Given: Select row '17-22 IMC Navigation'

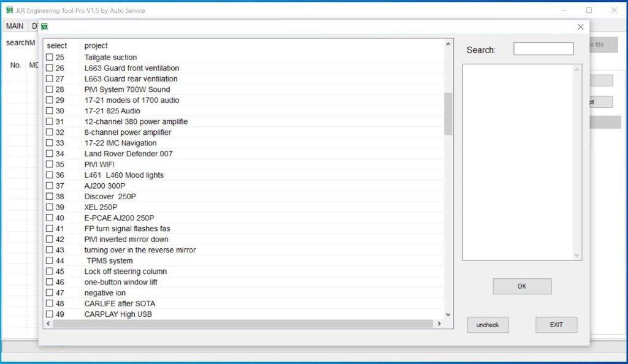Looking at the screenshot, I should (244, 143).
